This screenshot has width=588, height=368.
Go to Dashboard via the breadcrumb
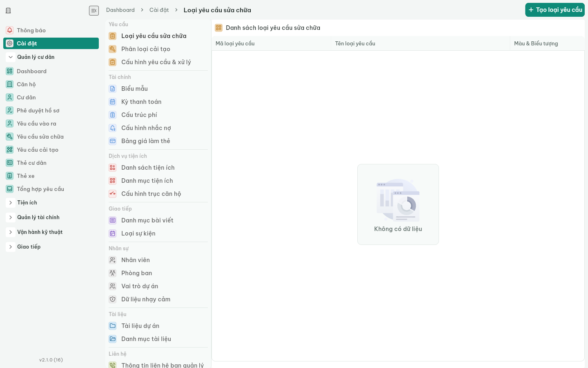[x=120, y=10]
